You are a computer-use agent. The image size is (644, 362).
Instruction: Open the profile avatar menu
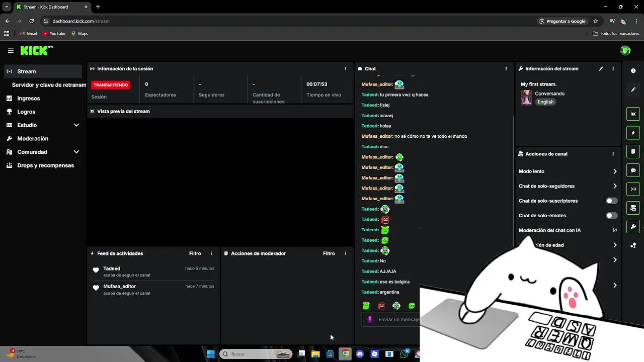click(625, 50)
